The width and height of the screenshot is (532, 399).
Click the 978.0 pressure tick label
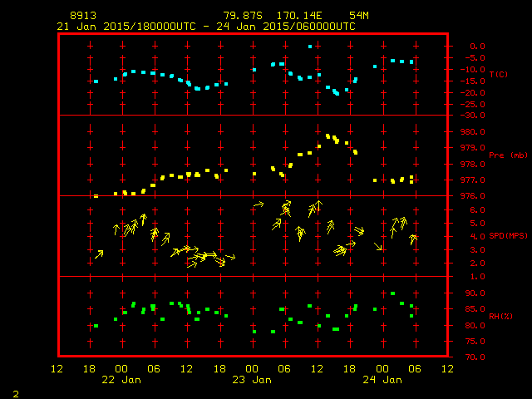coord(472,165)
